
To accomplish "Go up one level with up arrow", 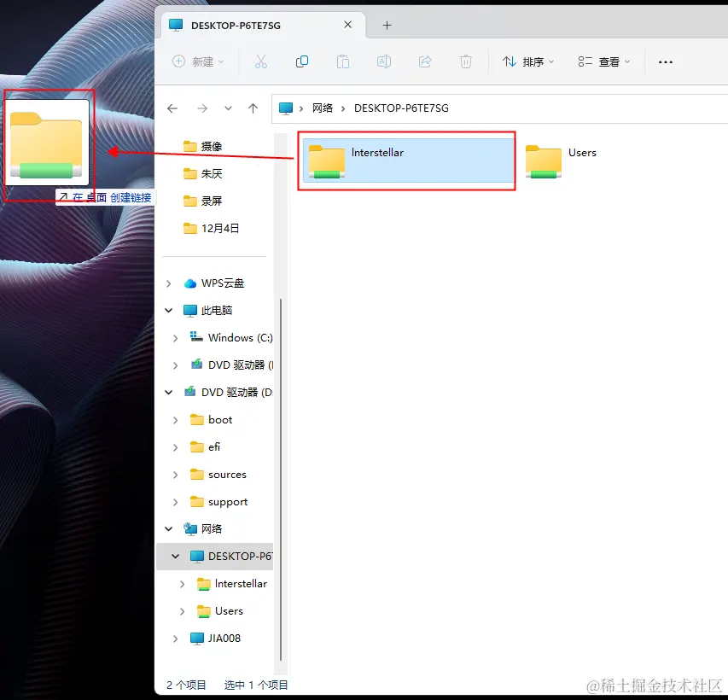I will click(253, 108).
